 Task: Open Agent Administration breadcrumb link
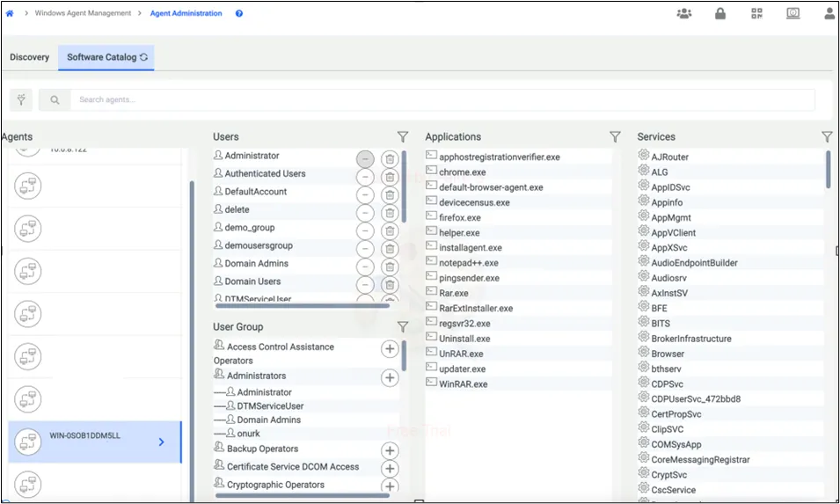(x=186, y=13)
